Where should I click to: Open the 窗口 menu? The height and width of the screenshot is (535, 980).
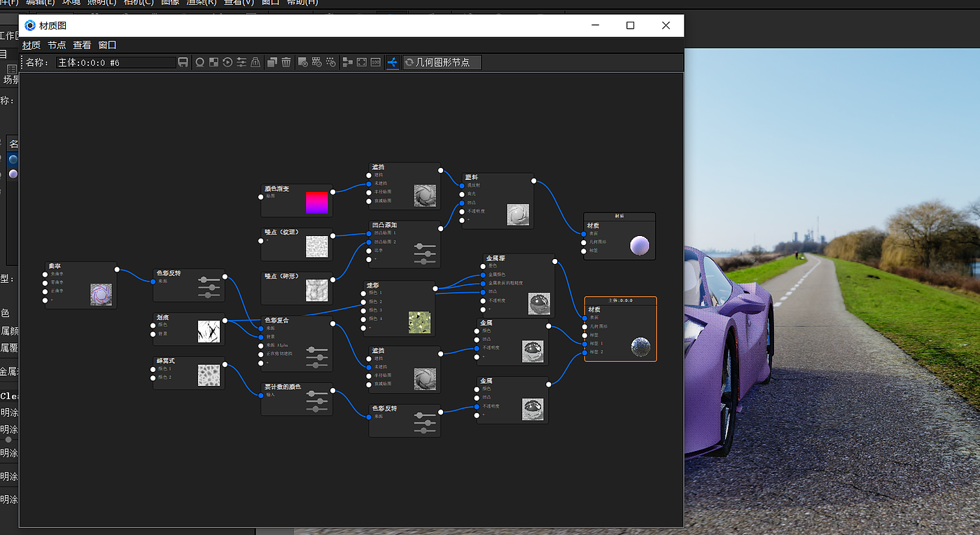(107, 45)
